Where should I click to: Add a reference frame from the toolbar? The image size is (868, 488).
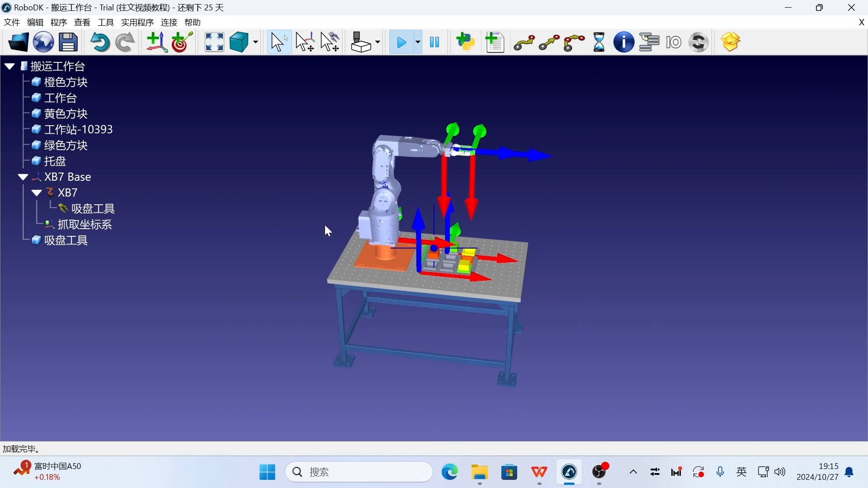click(x=156, y=42)
